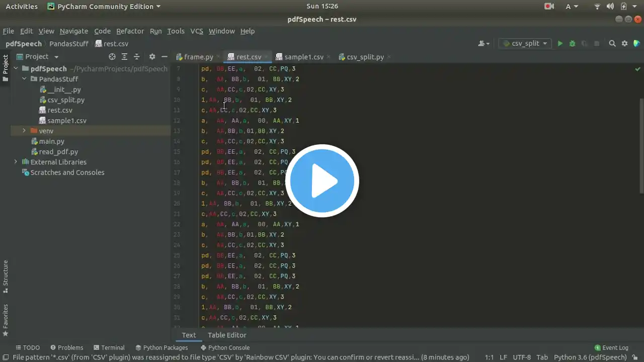The width and height of the screenshot is (644, 362).
Task: Open the UTF-8 file encoding selector
Action: [x=522, y=357]
